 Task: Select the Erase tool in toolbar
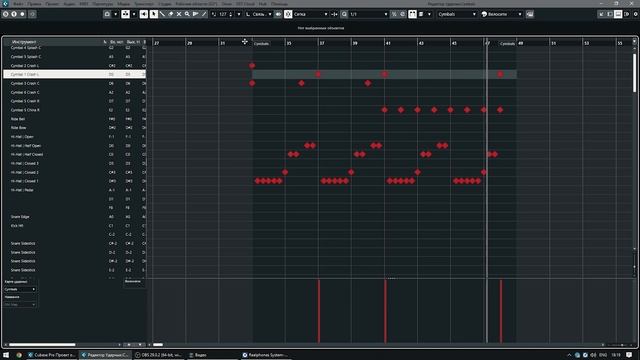tap(171, 14)
